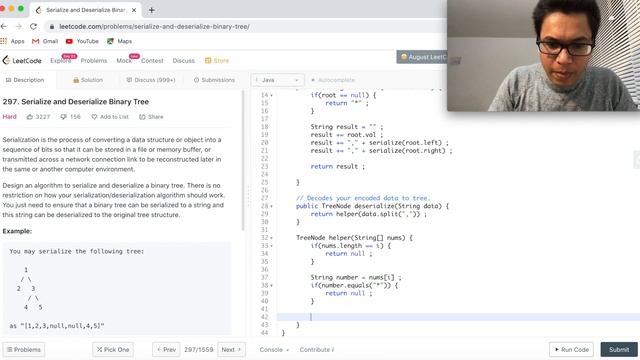The image size is (640, 360).
Task: Click the Serialize and Deserialize browser tab
Action: (x=86, y=10)
